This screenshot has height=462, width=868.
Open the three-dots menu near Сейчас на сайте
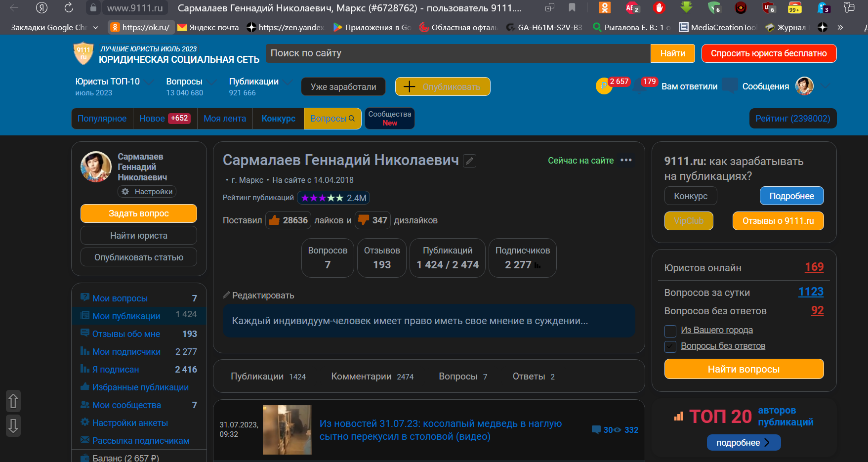tap(627, 160)
